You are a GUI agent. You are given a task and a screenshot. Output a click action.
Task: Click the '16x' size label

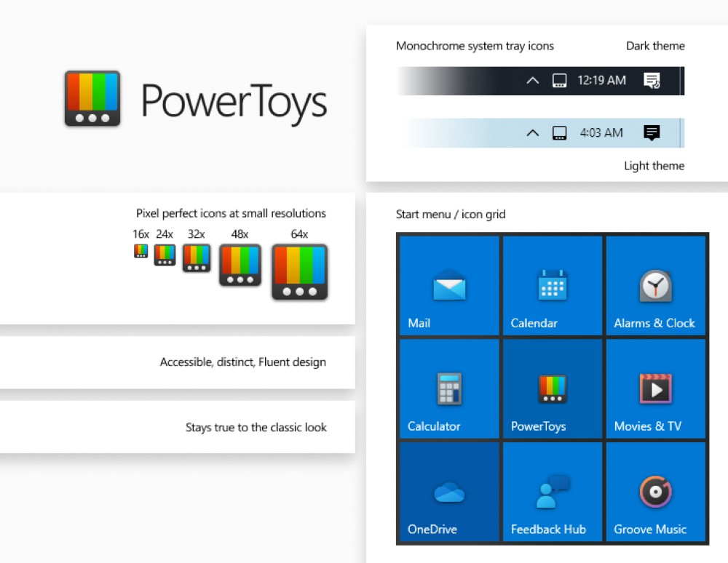pyautogui.click(x=141, y=233)
